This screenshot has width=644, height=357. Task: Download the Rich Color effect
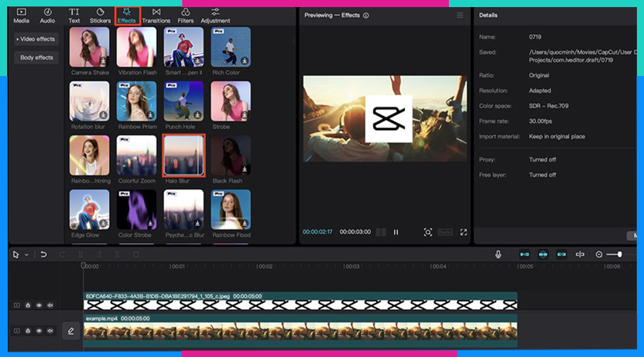(244, 61)
